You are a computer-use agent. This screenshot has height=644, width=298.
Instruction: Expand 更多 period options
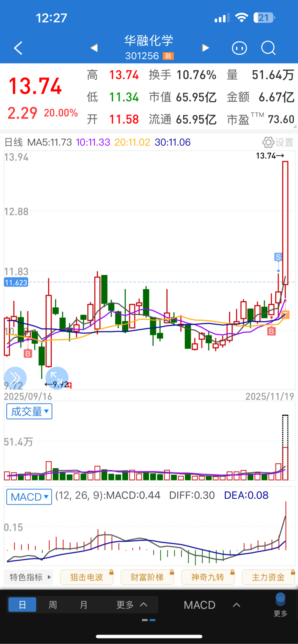132,604
